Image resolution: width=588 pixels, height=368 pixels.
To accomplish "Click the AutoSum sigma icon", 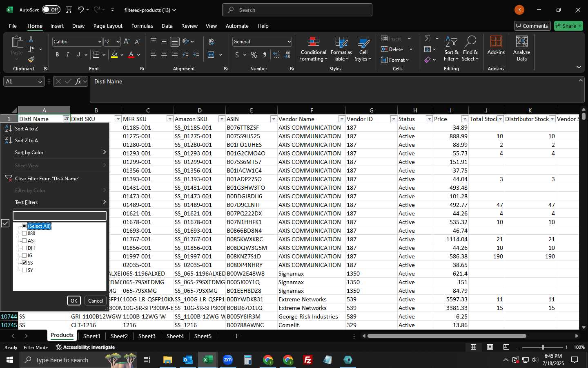I will 428,38.
